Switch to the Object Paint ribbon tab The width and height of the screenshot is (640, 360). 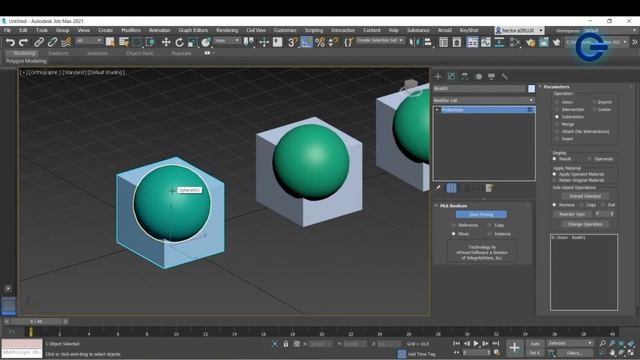click(x=140, y=53)
